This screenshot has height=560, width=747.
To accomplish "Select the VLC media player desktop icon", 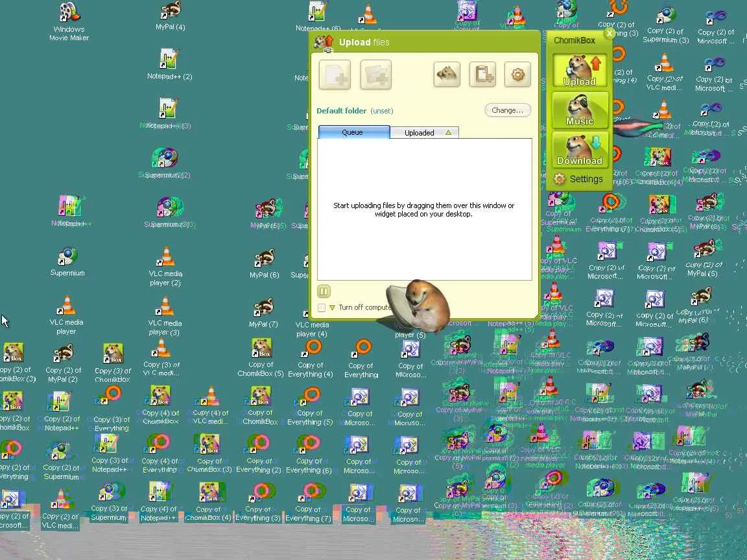I will 66,315.
